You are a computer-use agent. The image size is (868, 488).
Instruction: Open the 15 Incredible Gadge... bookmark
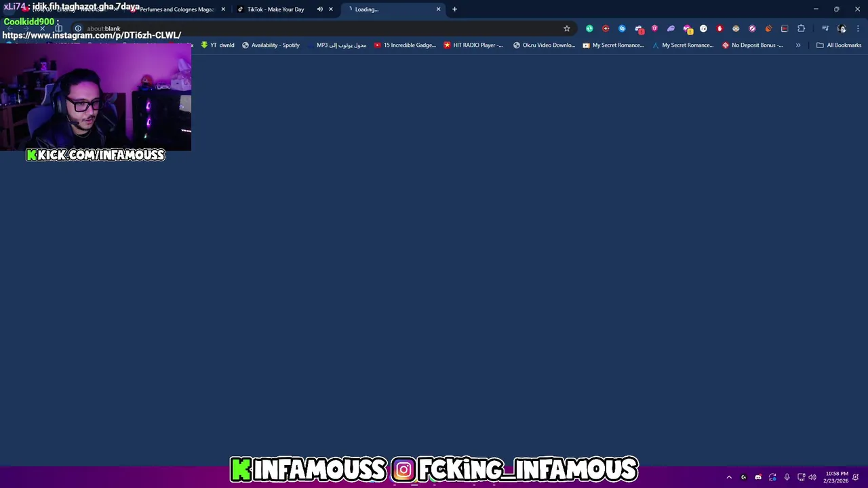405,45
